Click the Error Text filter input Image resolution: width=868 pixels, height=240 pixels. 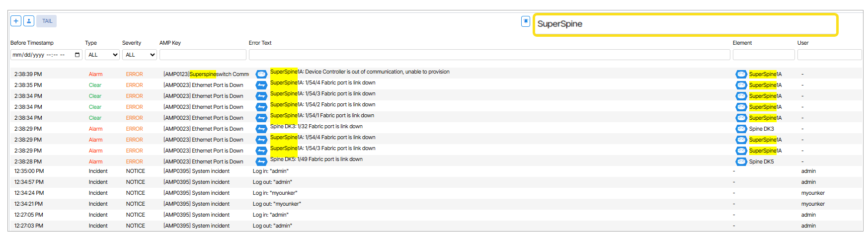pyautogui.click(x=489, y=55)
